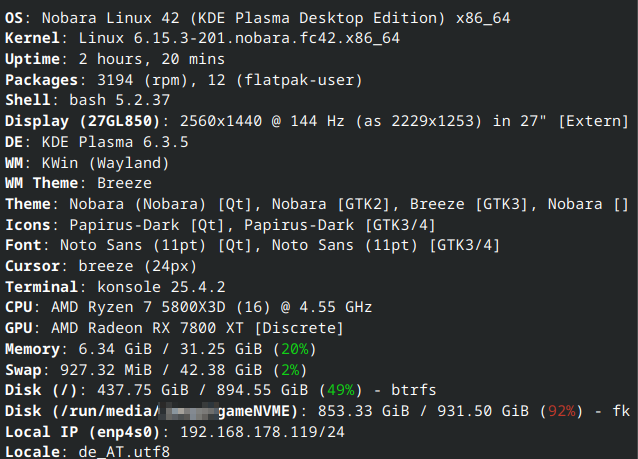This screenshot has height=459, width=638.
Task: Click the CPU AMD Ryzen 7 5800X3D text
Action: pyautogui.click(x=180, y=307)
